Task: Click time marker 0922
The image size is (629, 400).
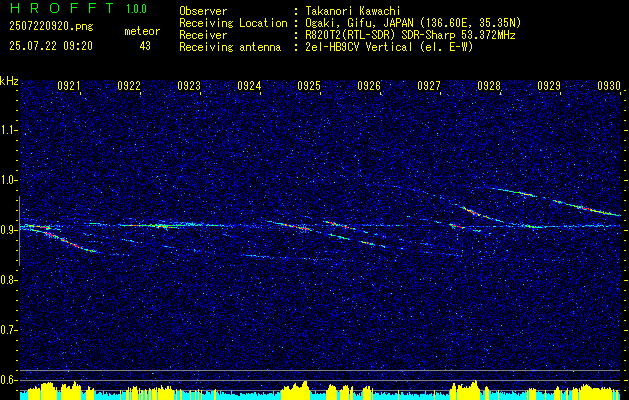Action: tap(129, 85)
